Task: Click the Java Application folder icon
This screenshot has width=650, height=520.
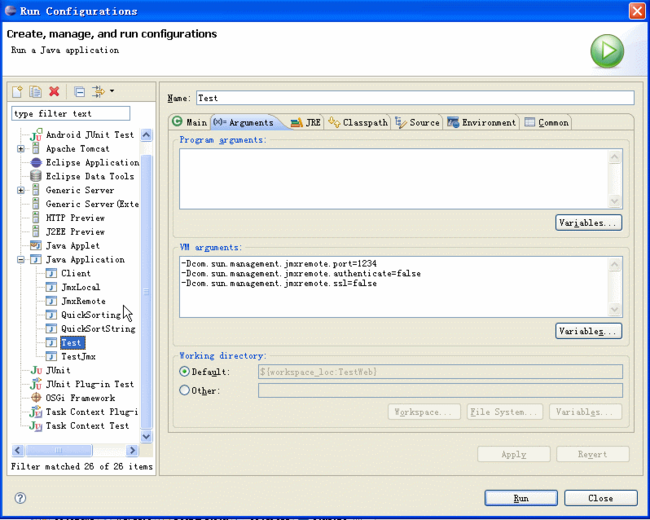Action: (36, 260)
